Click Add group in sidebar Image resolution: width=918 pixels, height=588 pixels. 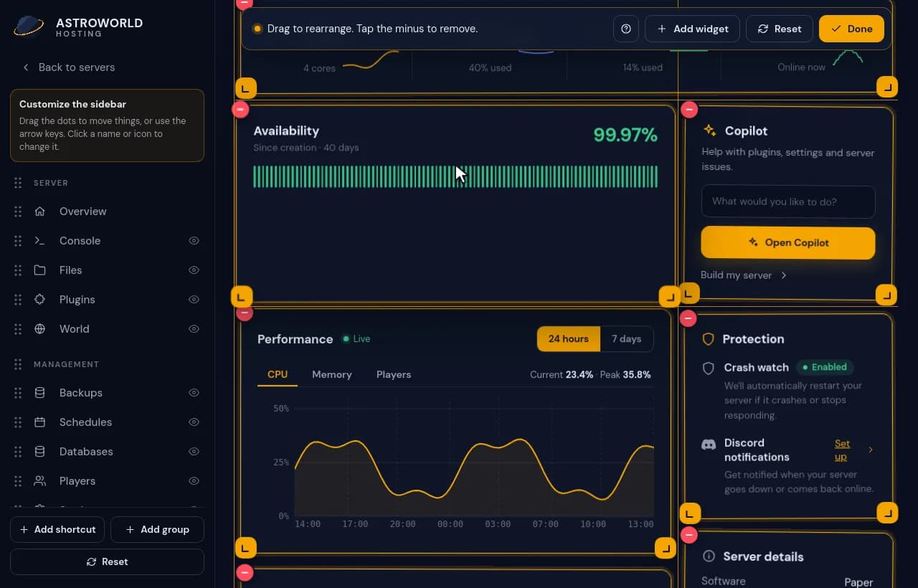click(157, 529)
